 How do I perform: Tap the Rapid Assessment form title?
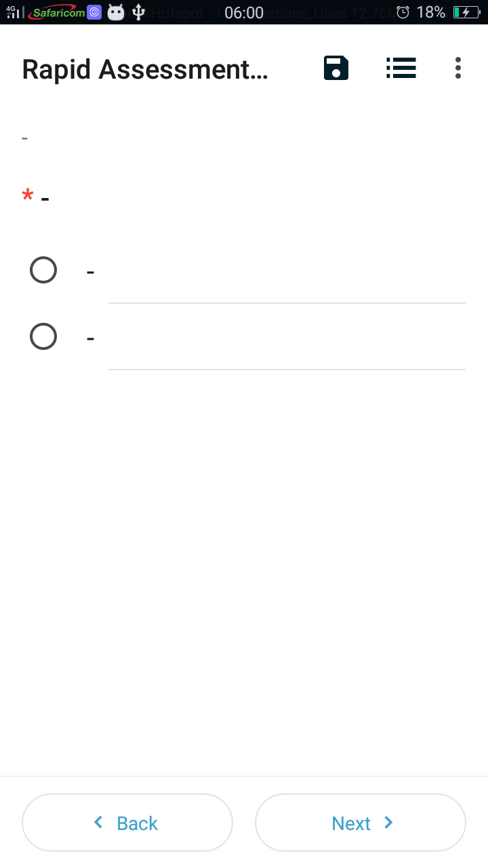click(145, 69)
